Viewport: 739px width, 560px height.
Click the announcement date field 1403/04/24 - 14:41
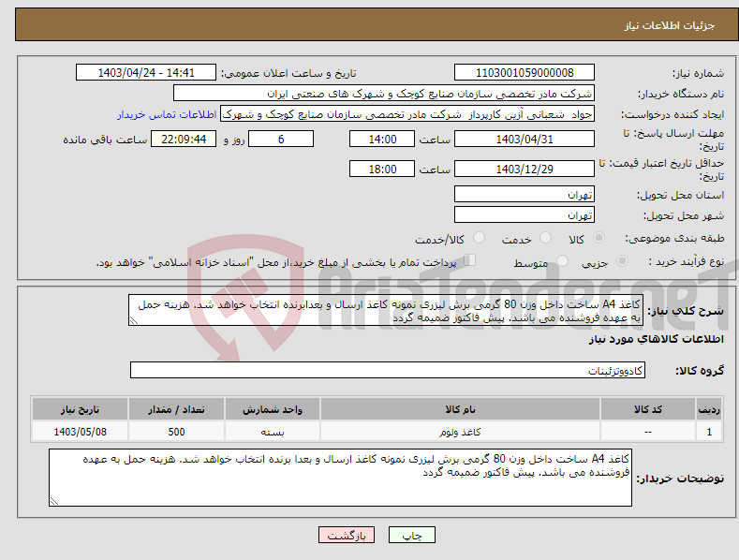(145, 73)
